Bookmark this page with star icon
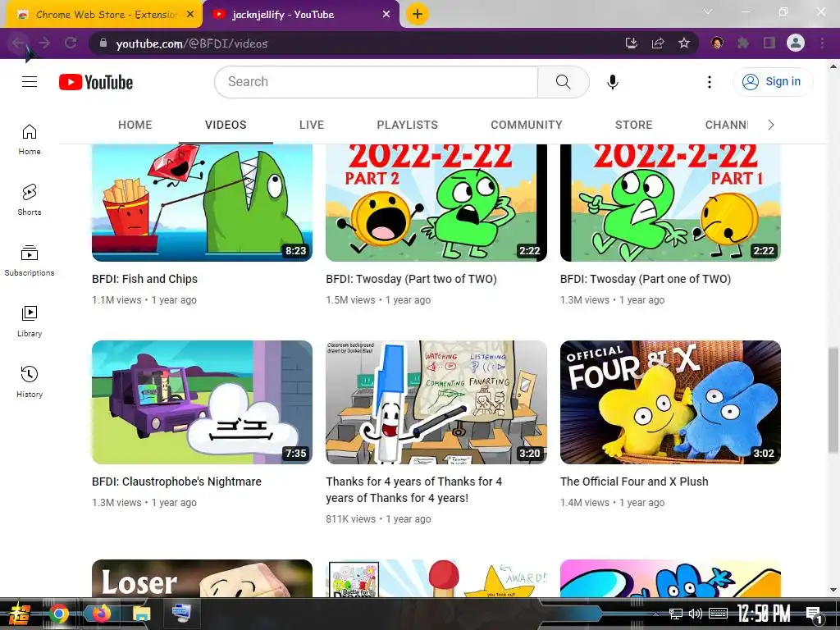The width and height of the screenshot is (840, 630). tap(684, 43)
